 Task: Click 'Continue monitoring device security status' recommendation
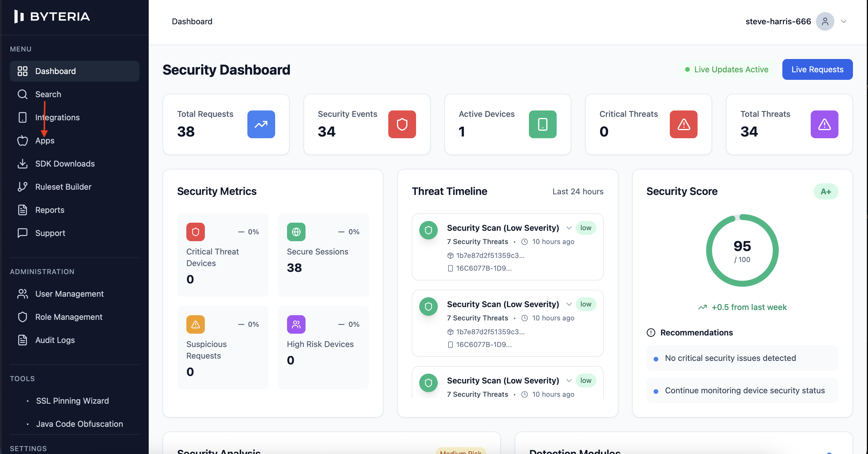coord(742,390)
